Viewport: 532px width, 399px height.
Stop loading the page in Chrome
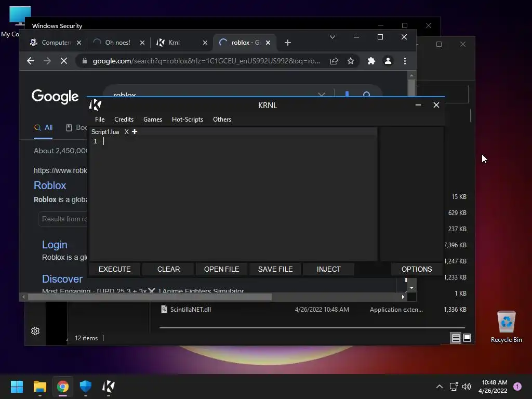pyautogui.click(x=64, y=61)
